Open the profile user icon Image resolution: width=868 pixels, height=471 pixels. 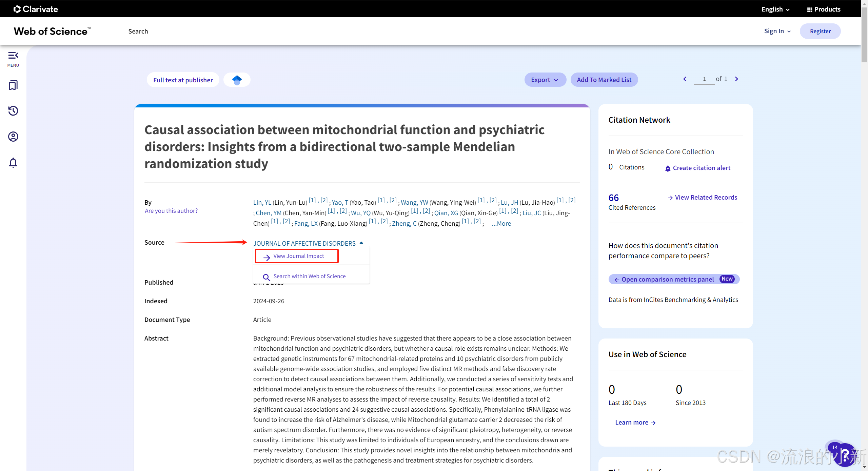point(13,137)
